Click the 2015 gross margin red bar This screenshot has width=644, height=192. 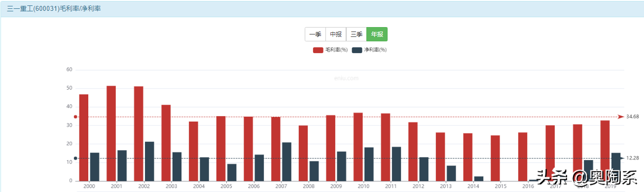[495, 158]
